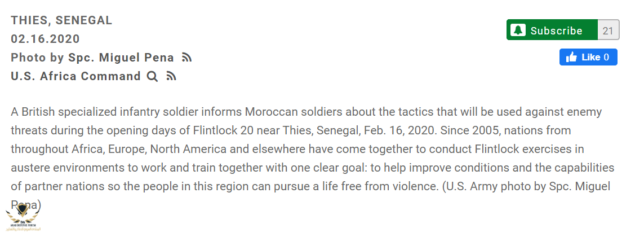Follow the U.S. Africa Command link

[x=75, y=76]
